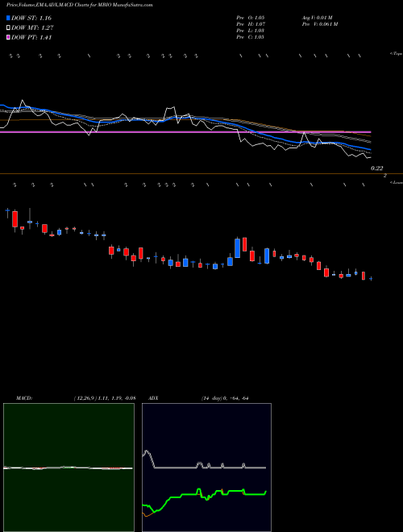Select the 'DOW PT: 1.41' label
Image resolution: width=403 pixels, height=532 pixels.
(x=31, y=38)
